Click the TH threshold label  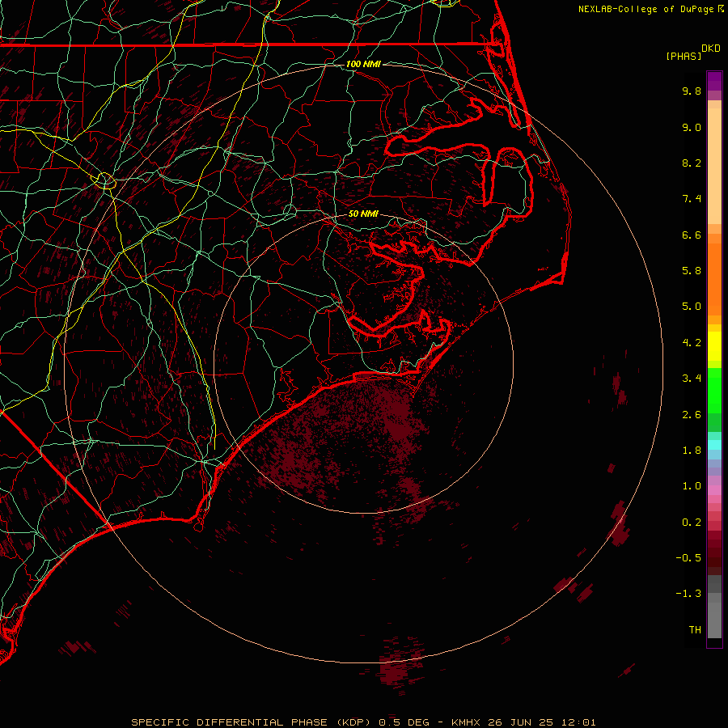[695, 630]
